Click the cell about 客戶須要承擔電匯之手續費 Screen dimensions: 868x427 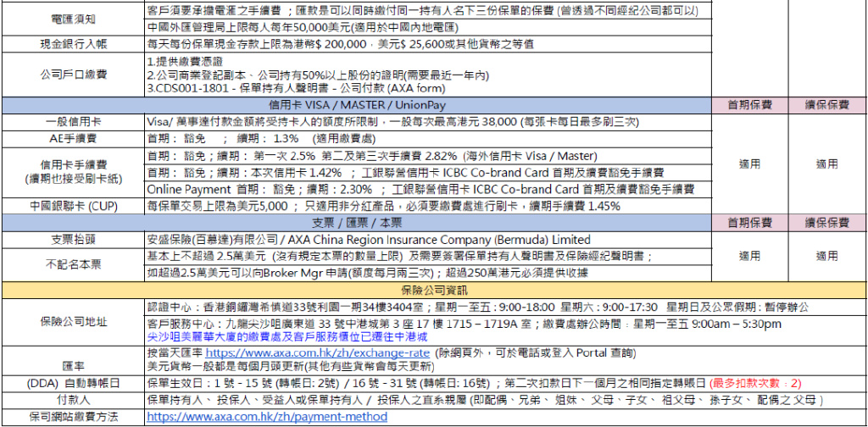coord(427,10)
